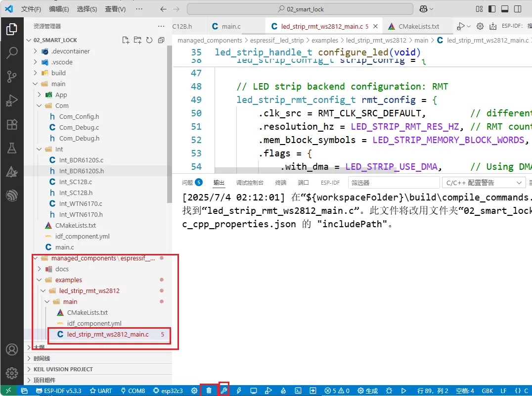The height and width of the screenshot is (396, 532).
Task: Collapse all folders in explorer
Action: (x=161, y=40)
